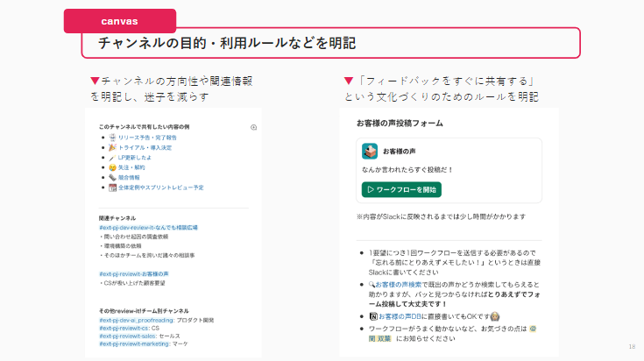Click the party popper emoji icon
Viewport: 644px width, 361px height.
[112, 148]
